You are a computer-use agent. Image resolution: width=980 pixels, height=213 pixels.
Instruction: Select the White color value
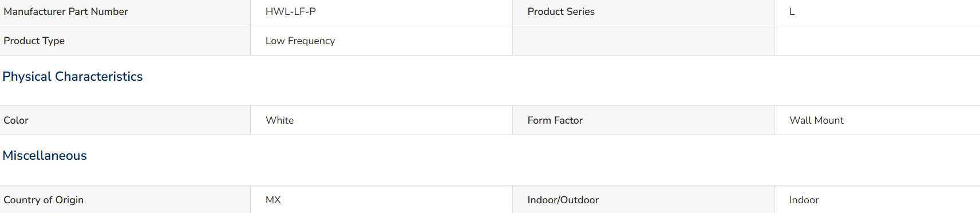(x=280, y=120)
